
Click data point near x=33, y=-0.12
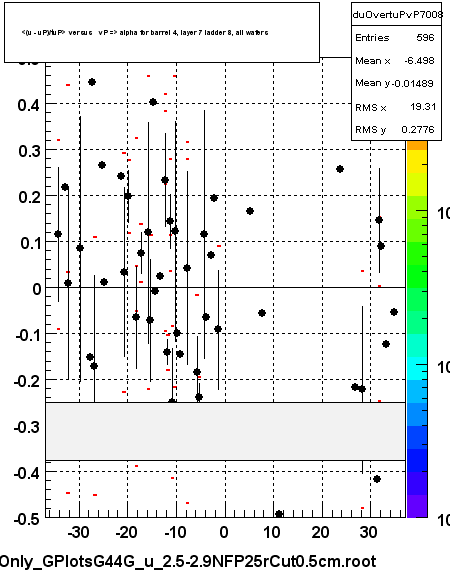[x=385, y=344]
